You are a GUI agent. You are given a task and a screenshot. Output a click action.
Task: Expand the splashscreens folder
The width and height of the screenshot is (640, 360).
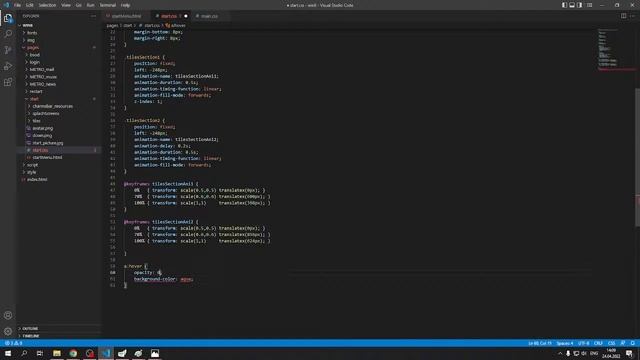click(46, 113)
